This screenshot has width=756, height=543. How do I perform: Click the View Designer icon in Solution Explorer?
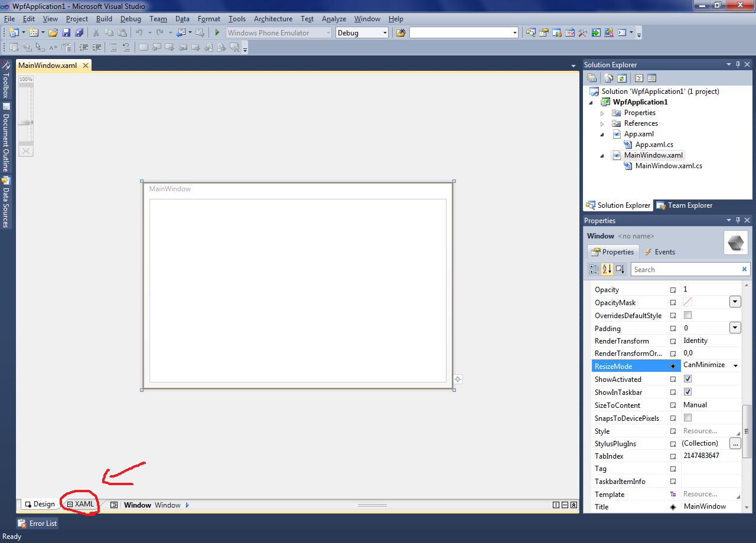point(651,78)
